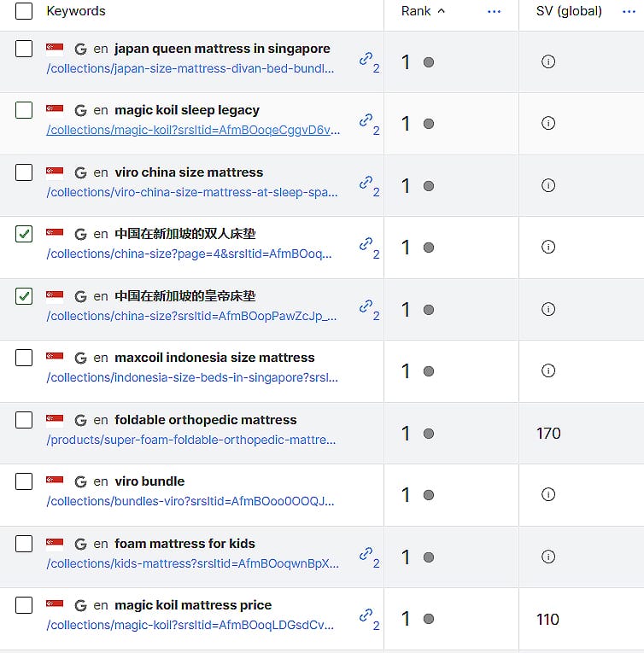Click rank status dot for 'magic koil sleep legacy'

click(429, 124)
